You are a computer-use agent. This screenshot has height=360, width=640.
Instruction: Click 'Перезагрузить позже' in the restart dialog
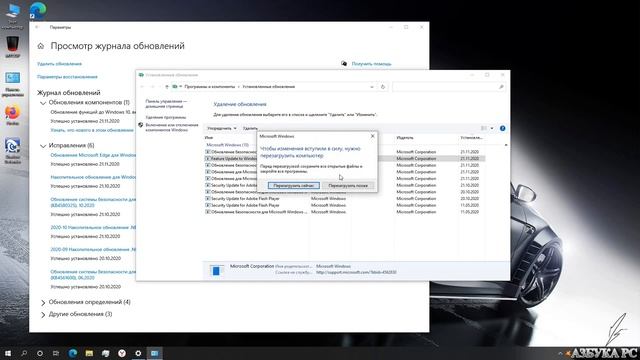pyautogui.click(x=348, y=185)
